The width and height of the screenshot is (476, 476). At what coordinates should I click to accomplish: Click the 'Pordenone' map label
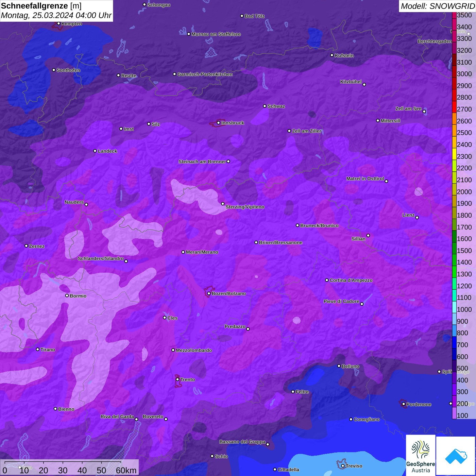[x=419, y=405]
